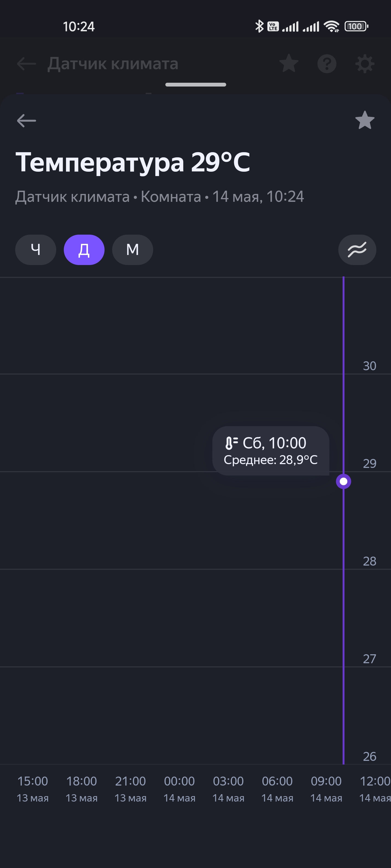The image size is (391, 868).
Task: Tap the 00:00 14 мая time label
Action: point(179,789)
